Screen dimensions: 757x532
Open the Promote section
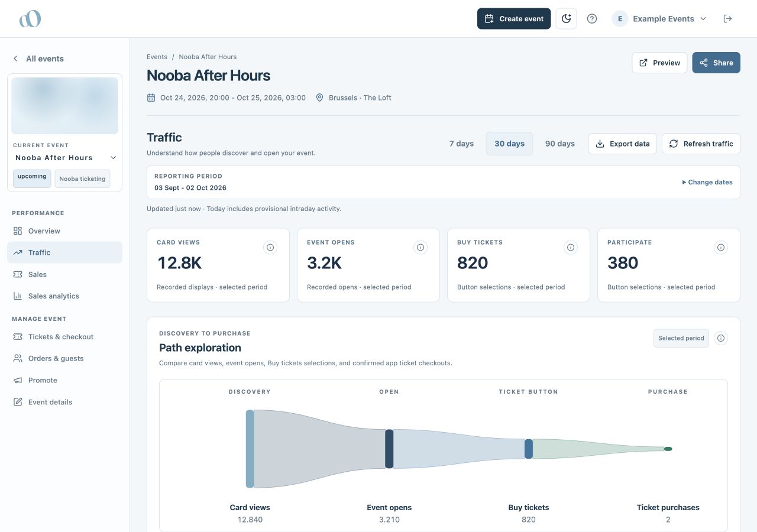65,380
